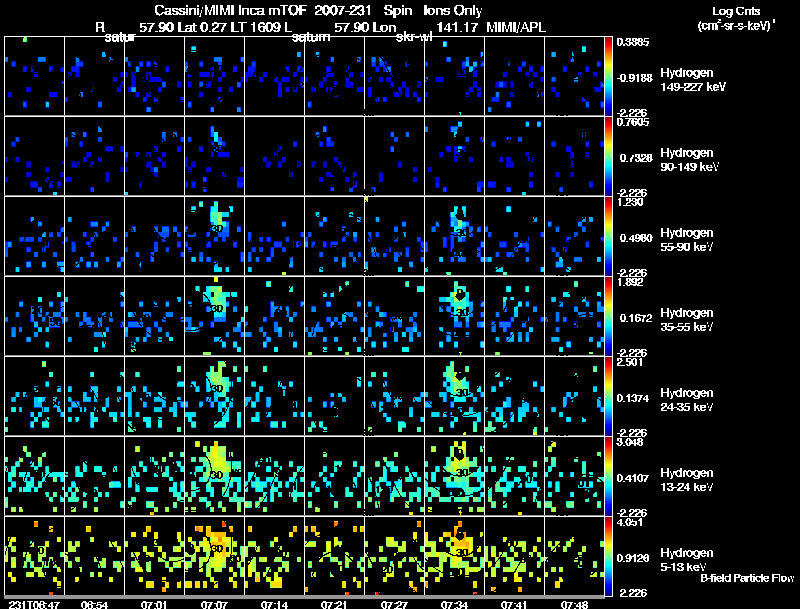Click the '07:01' time axis label
The height and width of the screenshot is (609, 800).
pyautogui.click(x=154, y=604)
